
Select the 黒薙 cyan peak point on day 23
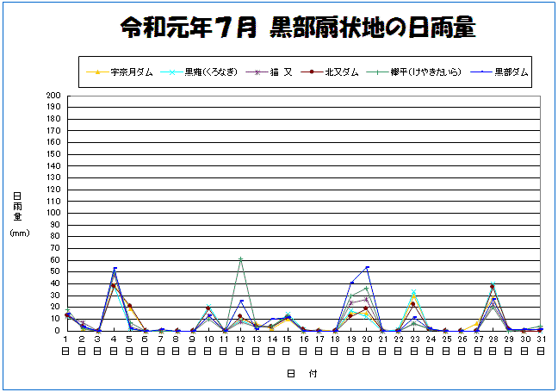(x=414, y=291)
